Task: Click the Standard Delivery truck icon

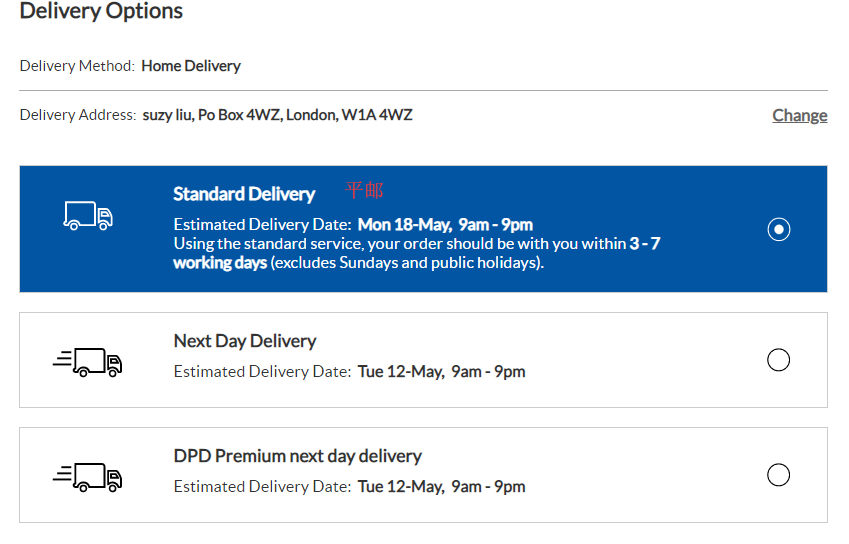Action: (88, 216)
